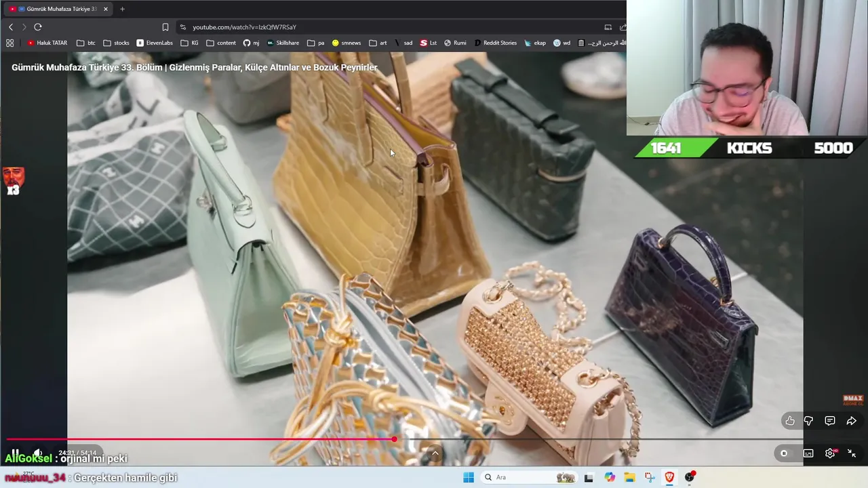Open a new browser tab
Image resolution: width=868 pixels, height=488 pixels.
click(122, 9)
